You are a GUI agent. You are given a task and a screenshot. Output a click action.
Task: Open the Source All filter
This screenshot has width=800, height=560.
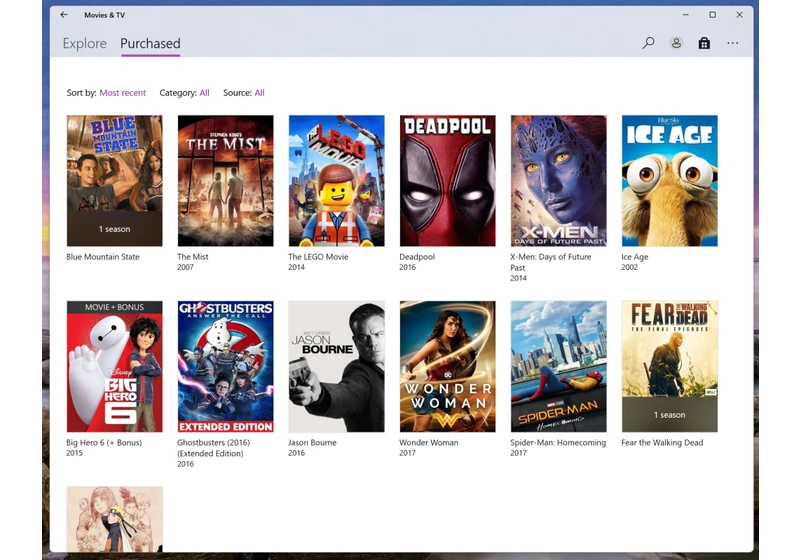click(260, 93)
